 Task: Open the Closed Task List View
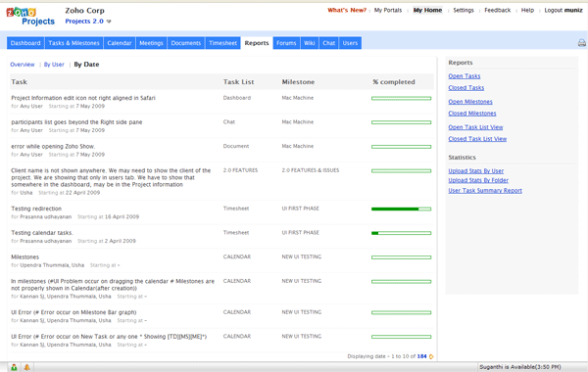tap(477, 139)
